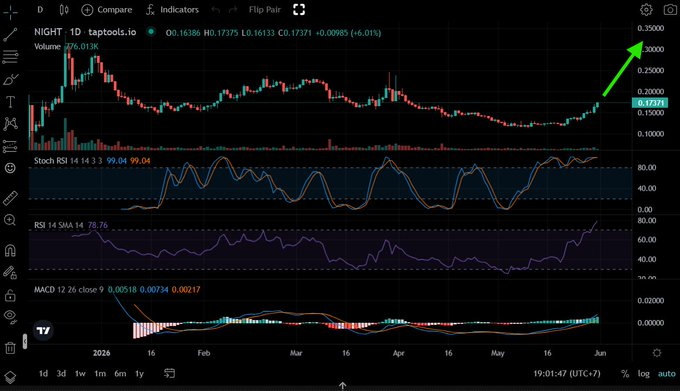Screen dimensions: 680x391
Task: Open the D interval selector
Action: point(40,10)
